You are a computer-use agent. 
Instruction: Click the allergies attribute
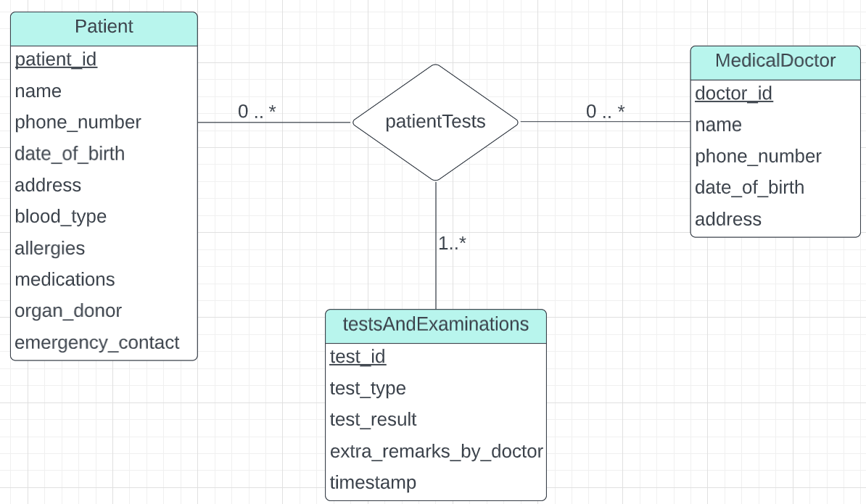(49, 249)
